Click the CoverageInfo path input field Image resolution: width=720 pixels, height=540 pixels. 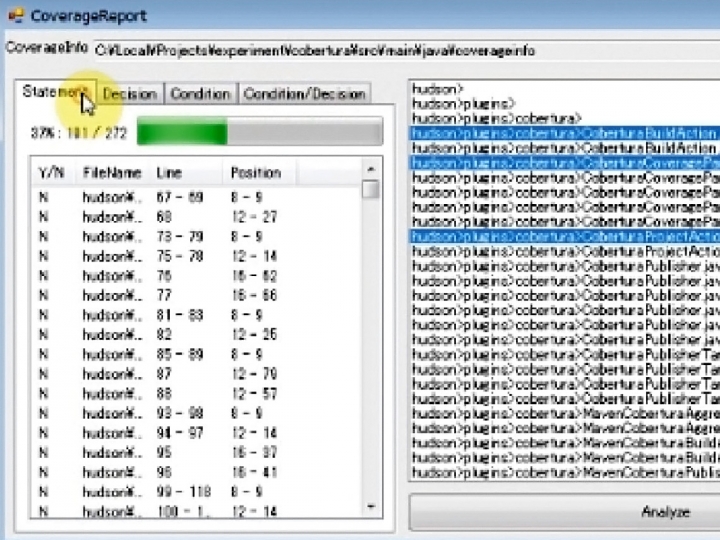tap(406, 51)
